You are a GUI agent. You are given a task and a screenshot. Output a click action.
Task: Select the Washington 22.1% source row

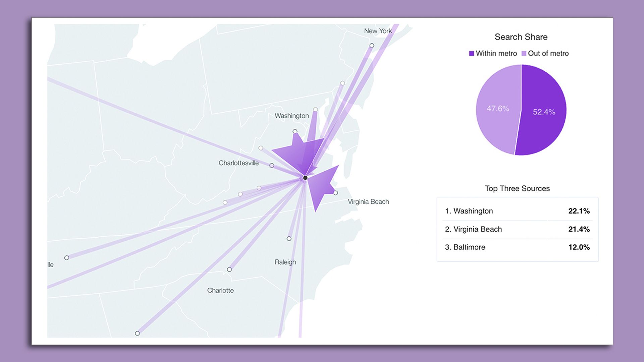click(x=517, y=211)
